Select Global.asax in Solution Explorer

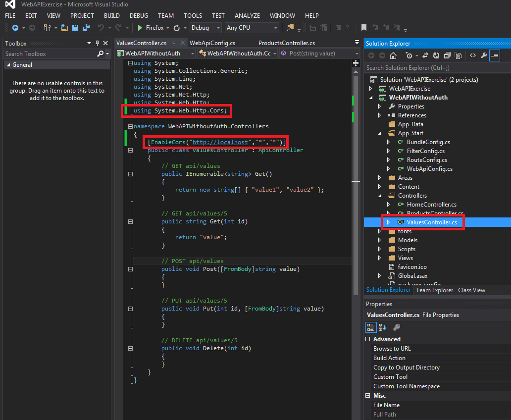pyautogui.click(x=412, y=276)
